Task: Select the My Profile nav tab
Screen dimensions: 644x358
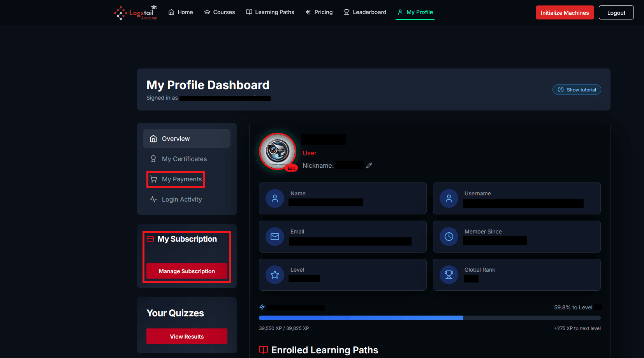Action: [x=415, y=12]
